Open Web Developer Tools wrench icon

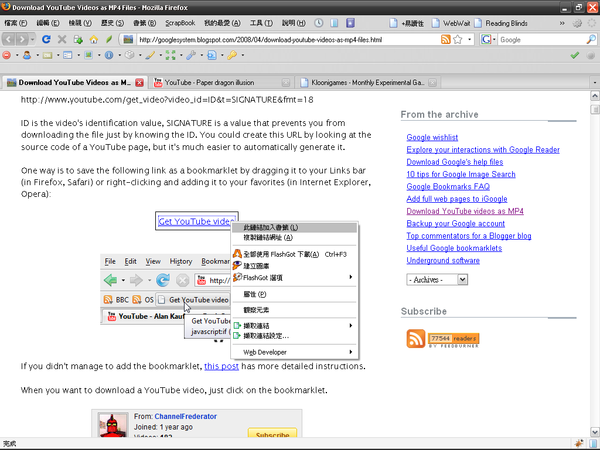[x=191, y=55]
